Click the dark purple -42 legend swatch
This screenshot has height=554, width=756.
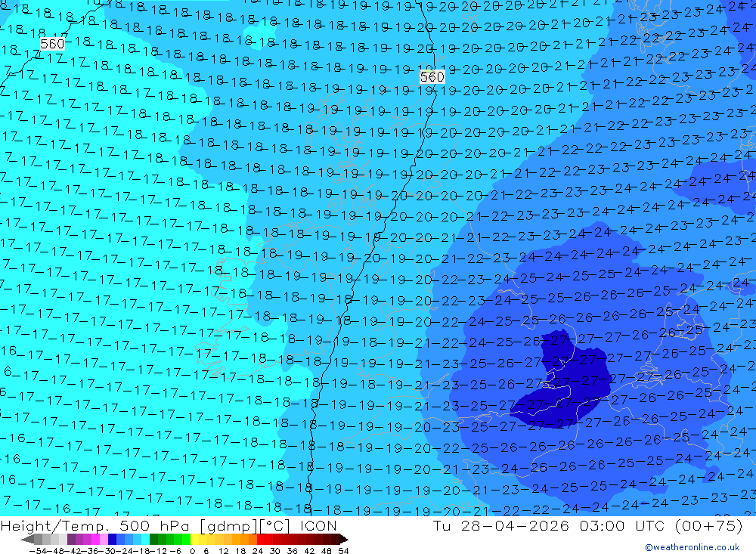(x=71, y=539)
